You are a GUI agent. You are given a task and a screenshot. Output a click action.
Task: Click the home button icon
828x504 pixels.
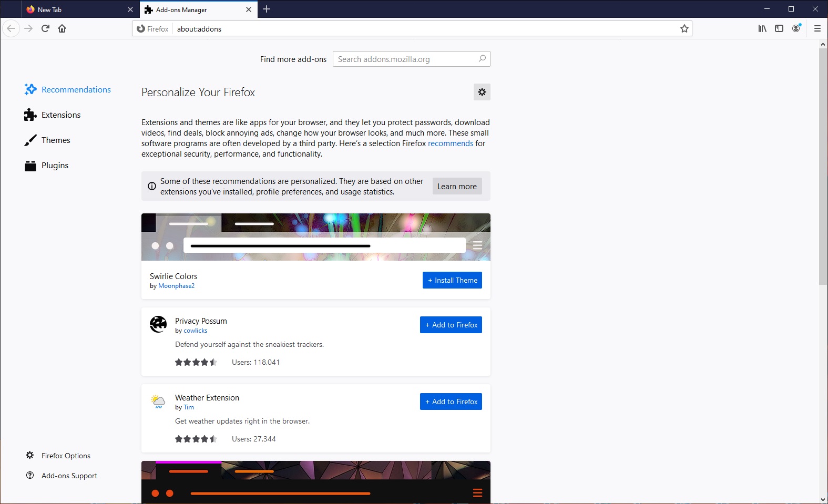coord(62,28)
